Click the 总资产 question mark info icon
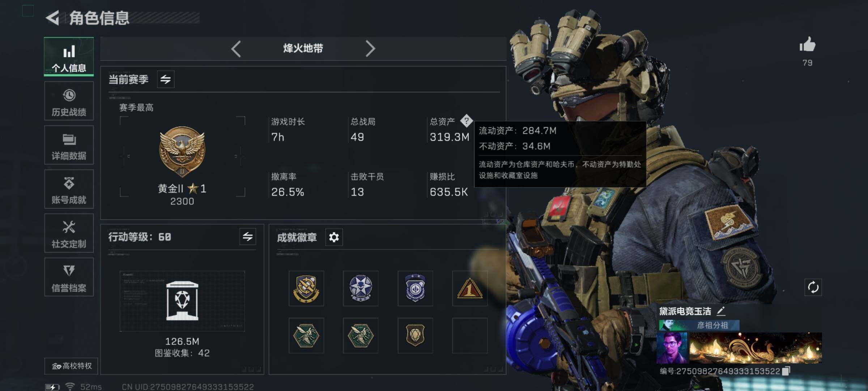The width and height of the screenshot is (868, 391). (x=467, y=121)
